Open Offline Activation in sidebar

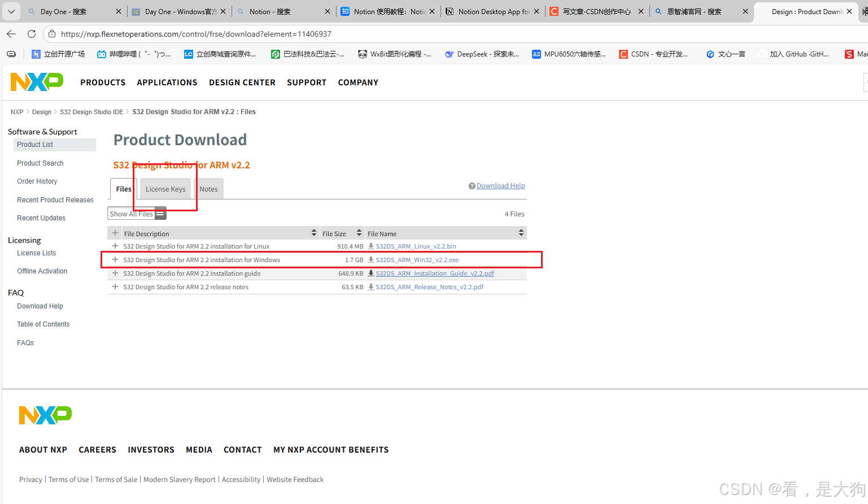(x=42, y=271)
